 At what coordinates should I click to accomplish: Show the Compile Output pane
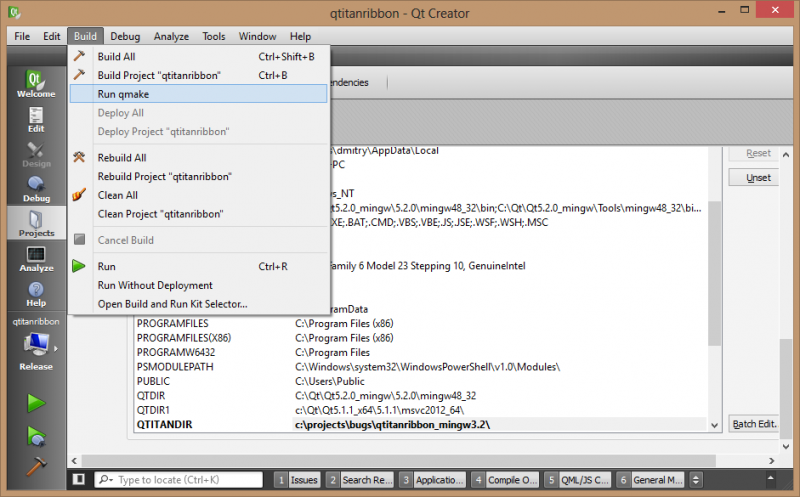coord(506,481)
